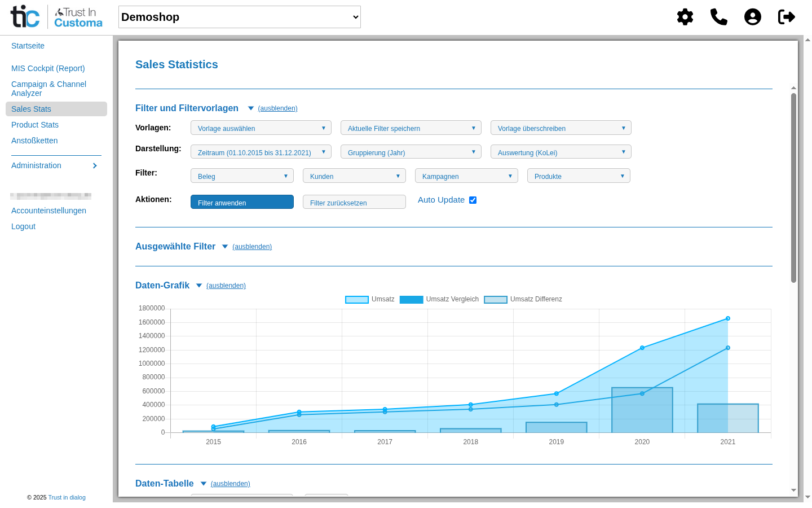Click the Daten-Grafik section triangle icon
Image resolution: width=812 pixels, height=508 pixels.
(x=198, y=285)
